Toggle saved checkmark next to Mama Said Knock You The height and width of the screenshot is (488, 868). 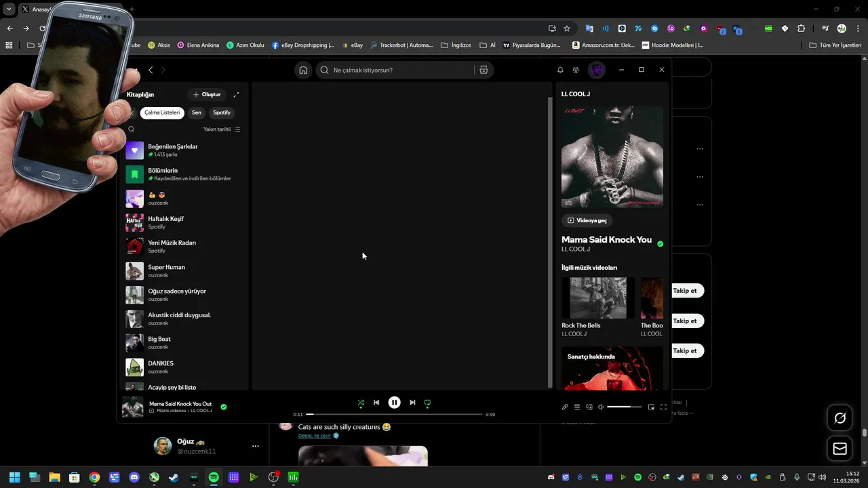tap(660, 244)
